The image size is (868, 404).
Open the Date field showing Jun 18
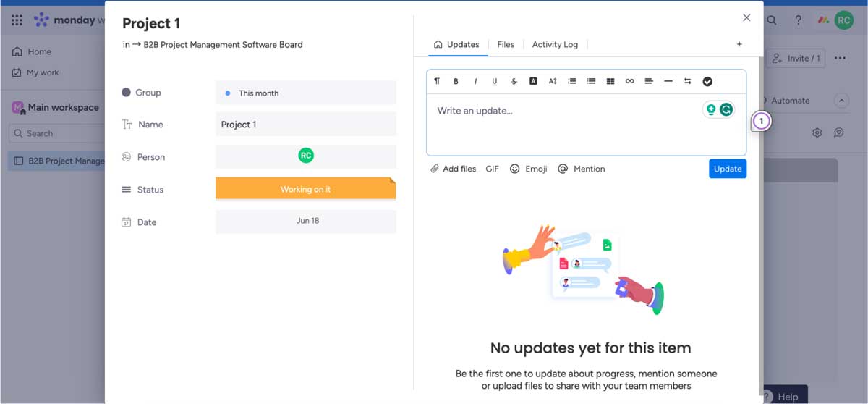pyautogui.click(x=306, y=221)
